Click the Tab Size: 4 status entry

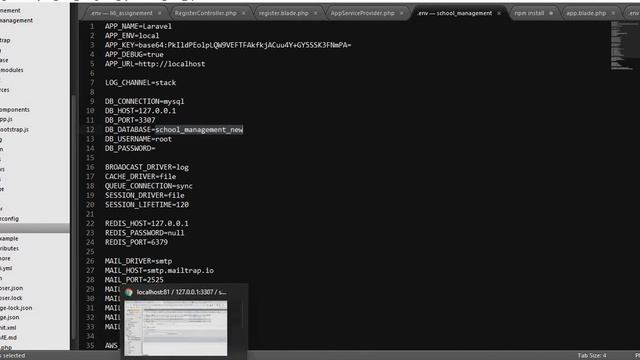point(592,356)
